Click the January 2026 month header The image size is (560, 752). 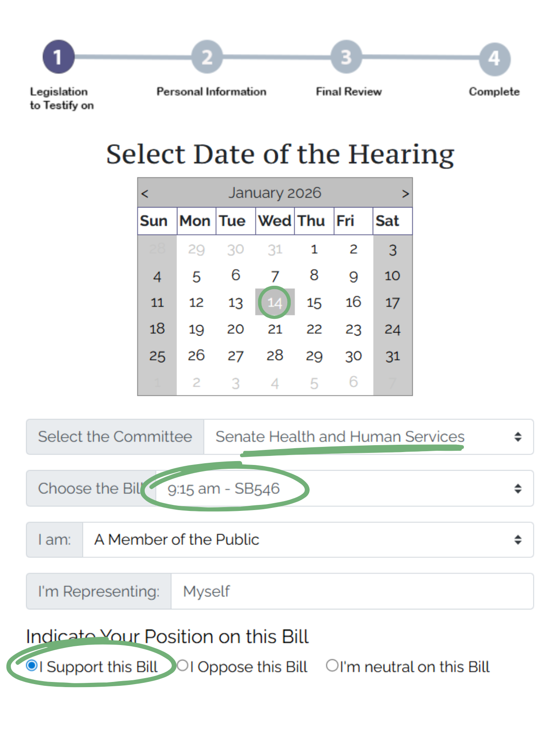pos(275,193)
